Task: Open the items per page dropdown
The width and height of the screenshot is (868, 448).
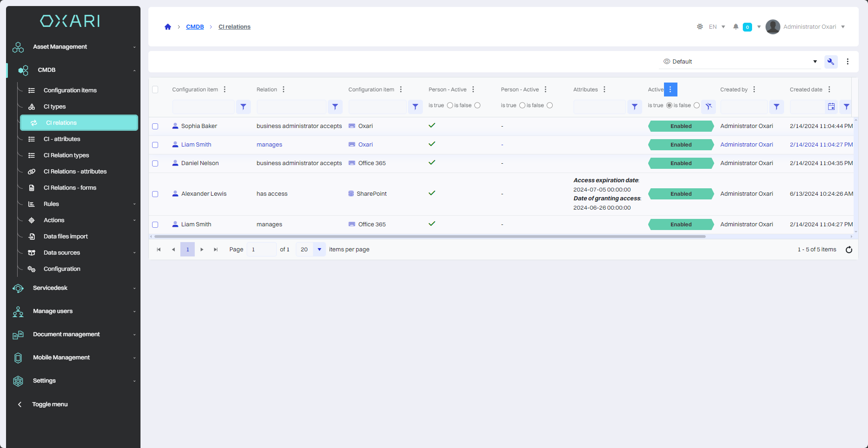Action: (319, 250)
